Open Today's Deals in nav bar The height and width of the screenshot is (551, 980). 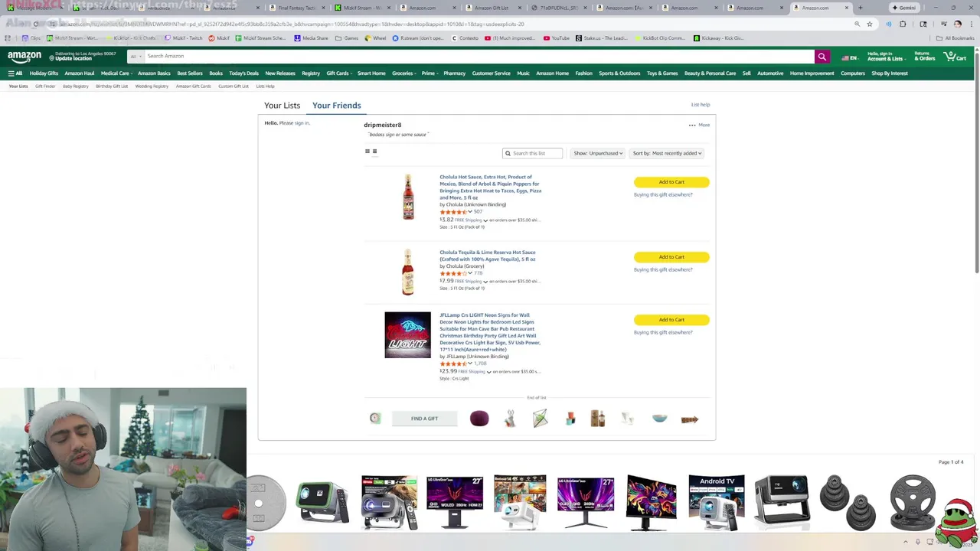[243, 73]
